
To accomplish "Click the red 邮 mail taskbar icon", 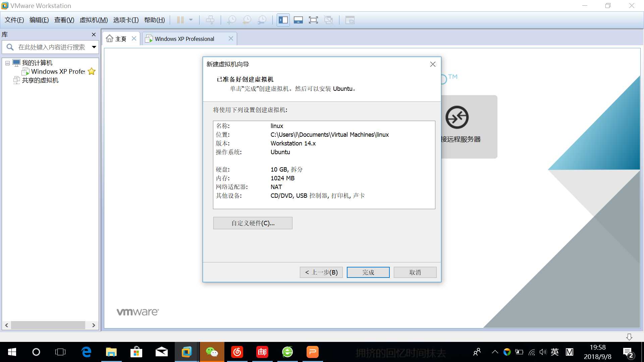I will [x=262, y=352].
